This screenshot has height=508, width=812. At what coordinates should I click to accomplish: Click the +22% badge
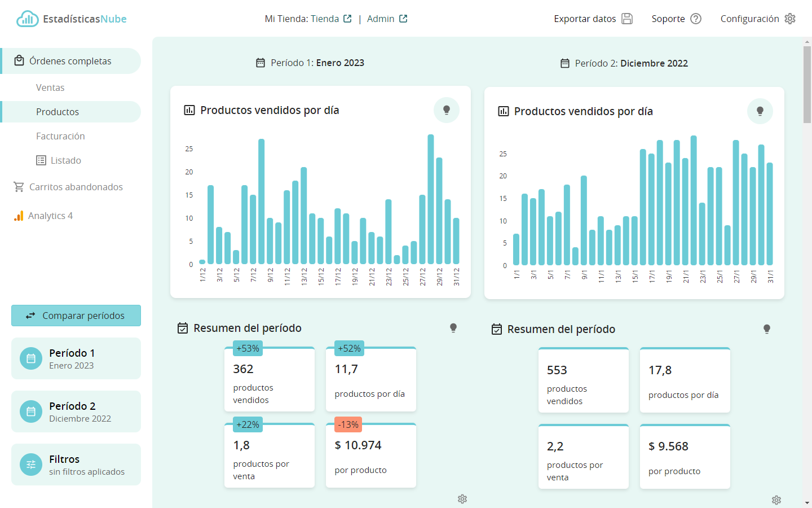click(248, 424)
